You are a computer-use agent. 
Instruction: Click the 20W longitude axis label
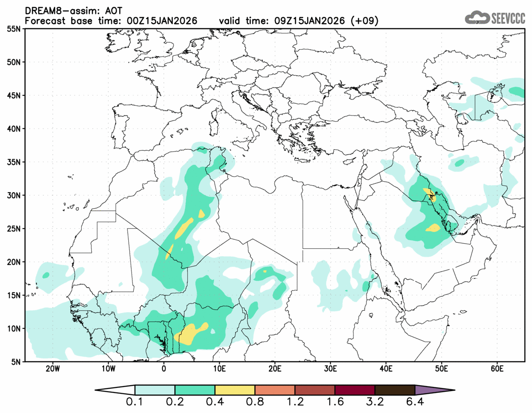pos(53,369)
